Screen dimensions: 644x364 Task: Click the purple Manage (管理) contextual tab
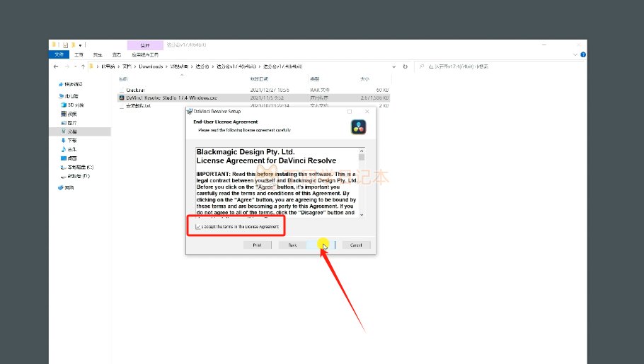pyautogui.click(x=145, y=45)
